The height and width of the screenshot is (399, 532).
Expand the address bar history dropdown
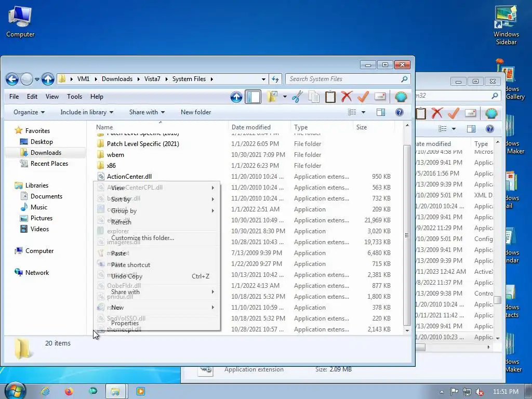(x=263, y=79)
